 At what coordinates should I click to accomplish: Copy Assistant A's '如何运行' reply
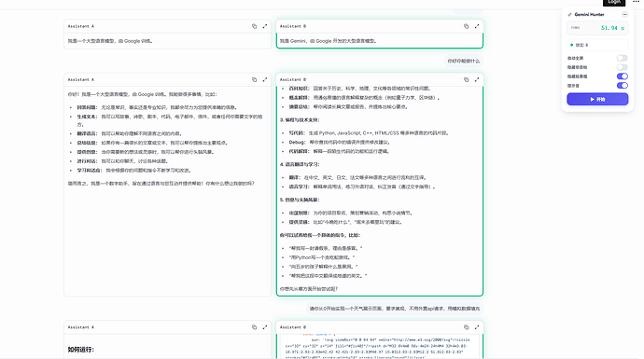coord(254,327)
